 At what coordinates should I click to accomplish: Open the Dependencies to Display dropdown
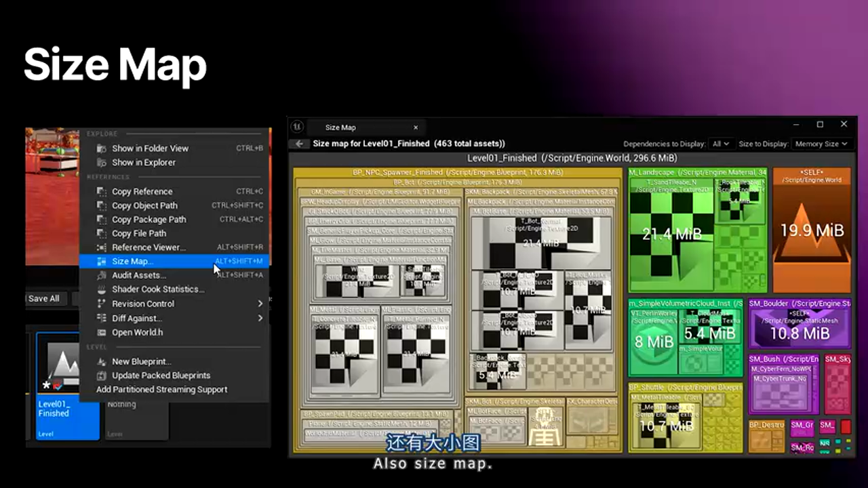[721, 144]
